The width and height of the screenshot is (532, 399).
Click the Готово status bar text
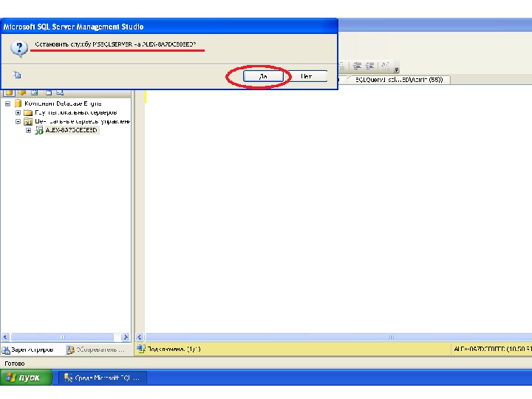(x=15, y=364)
